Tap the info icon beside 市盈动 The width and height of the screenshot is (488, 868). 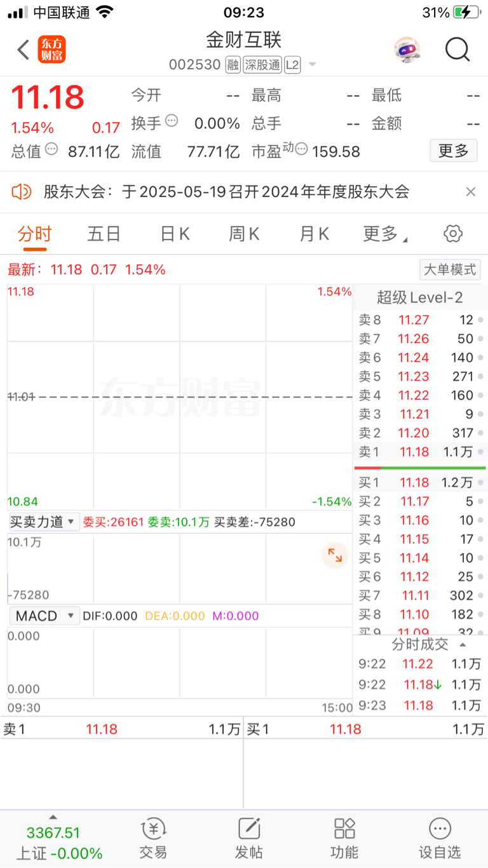pyautogui.click(x=301, y=149)
